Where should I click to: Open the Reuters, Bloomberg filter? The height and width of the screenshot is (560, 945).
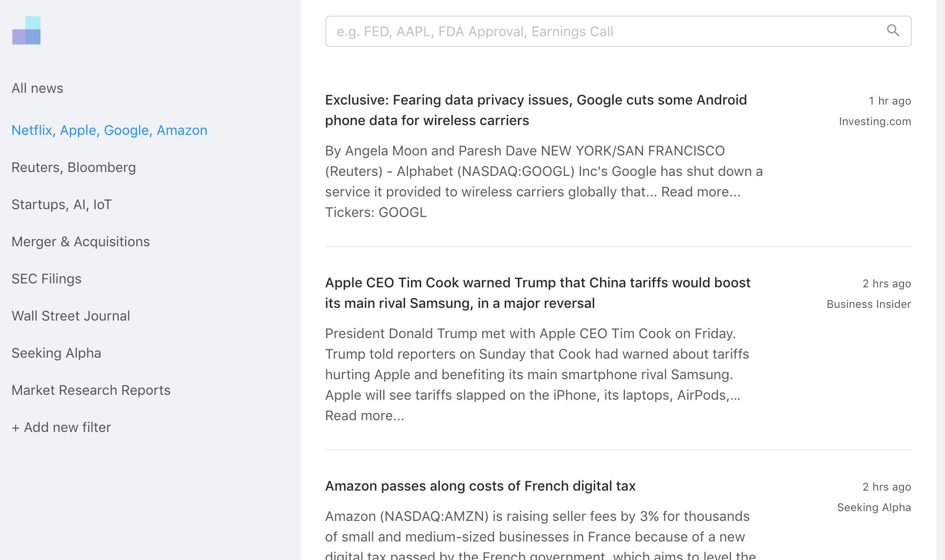click(74, 168)
